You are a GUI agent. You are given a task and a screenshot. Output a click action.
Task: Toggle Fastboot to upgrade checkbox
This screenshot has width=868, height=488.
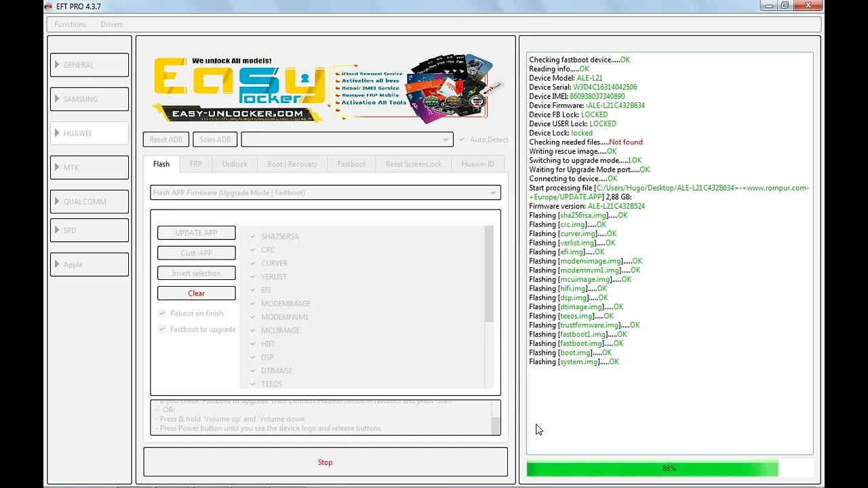coord(162,329)
